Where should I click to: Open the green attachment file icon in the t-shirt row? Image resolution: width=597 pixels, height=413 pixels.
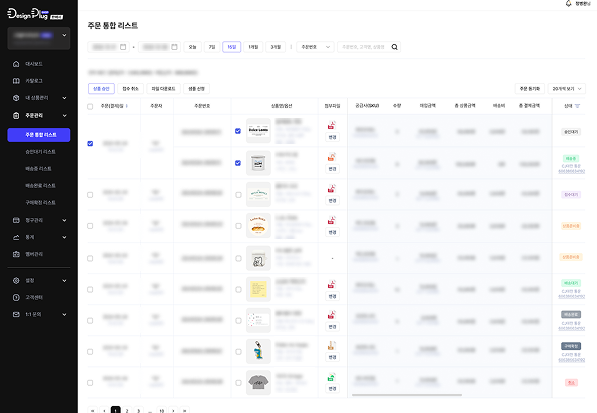tap(332, 377)
